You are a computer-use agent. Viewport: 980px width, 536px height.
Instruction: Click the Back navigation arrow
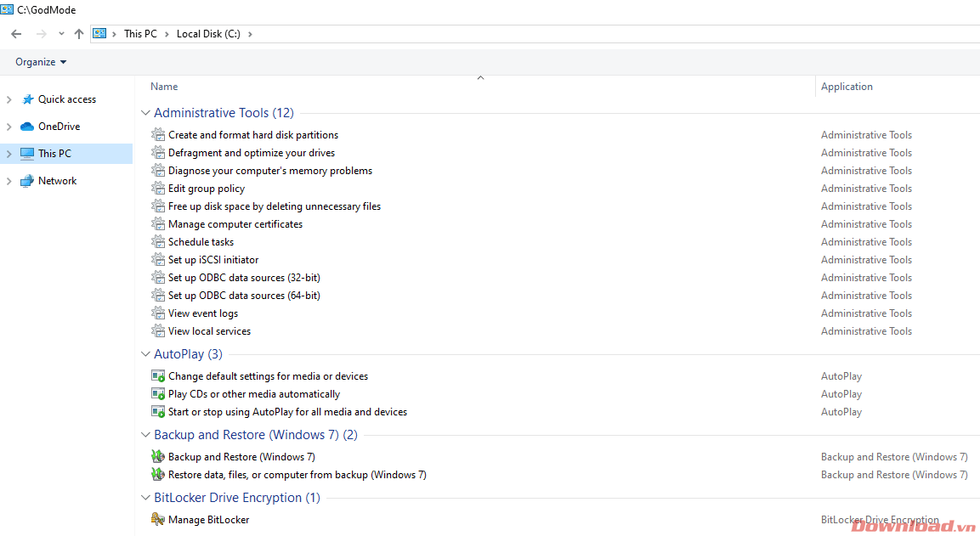click(16, 34)
